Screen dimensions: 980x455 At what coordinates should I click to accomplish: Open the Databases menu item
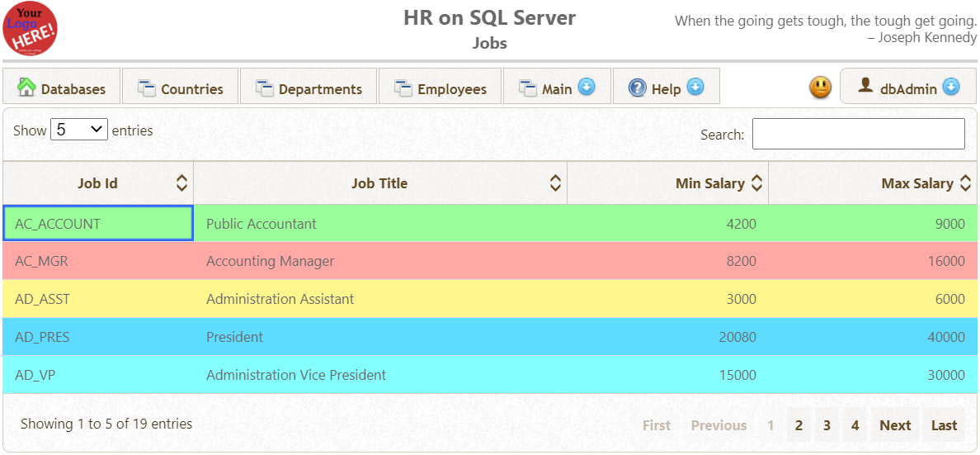[60, 87]
